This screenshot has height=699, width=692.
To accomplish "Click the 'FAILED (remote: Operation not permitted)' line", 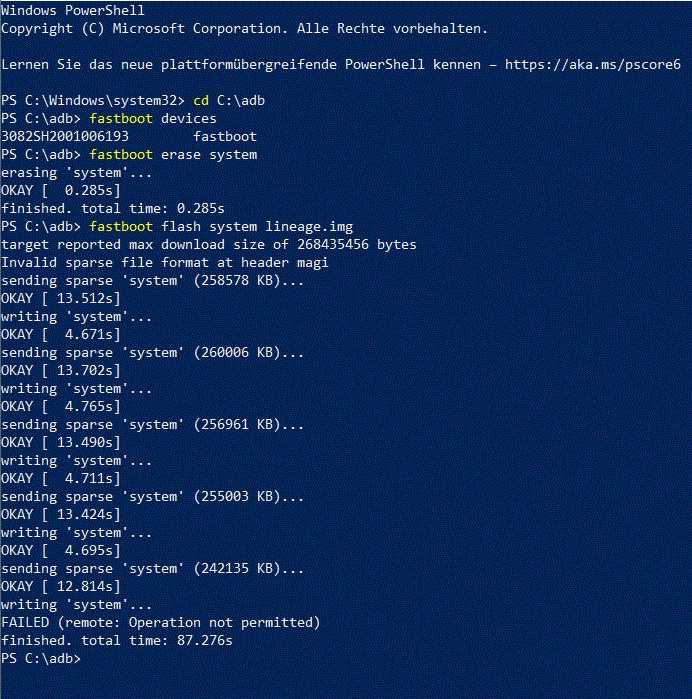I will click(x=161, y=622).
